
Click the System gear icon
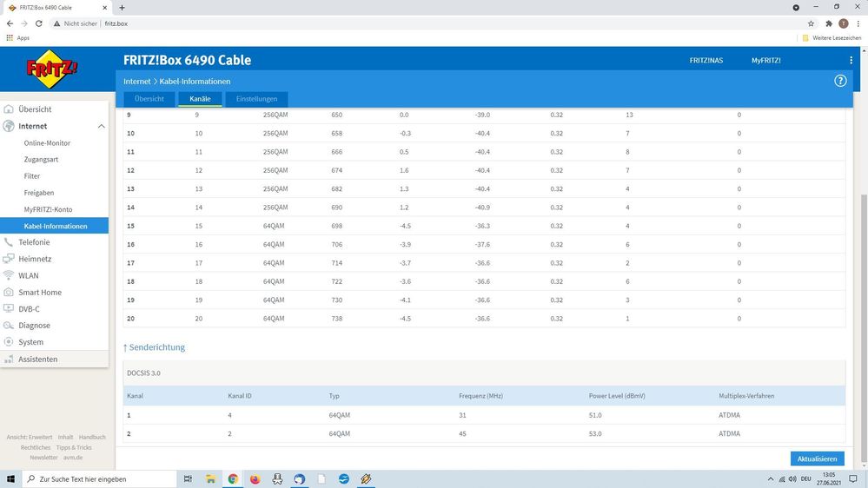click(x=9, y=342)
